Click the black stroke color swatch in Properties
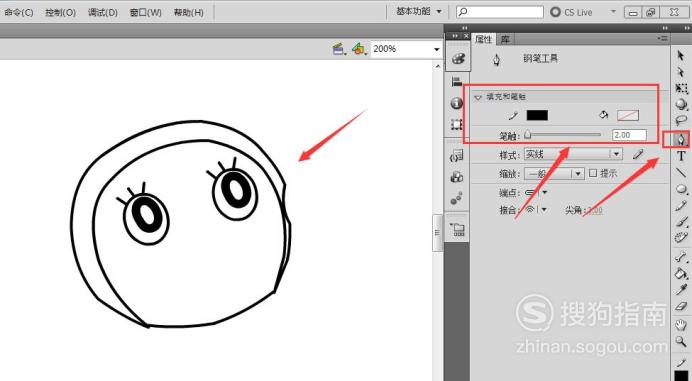Screen dimensions: 692x381 click(537, 115)
